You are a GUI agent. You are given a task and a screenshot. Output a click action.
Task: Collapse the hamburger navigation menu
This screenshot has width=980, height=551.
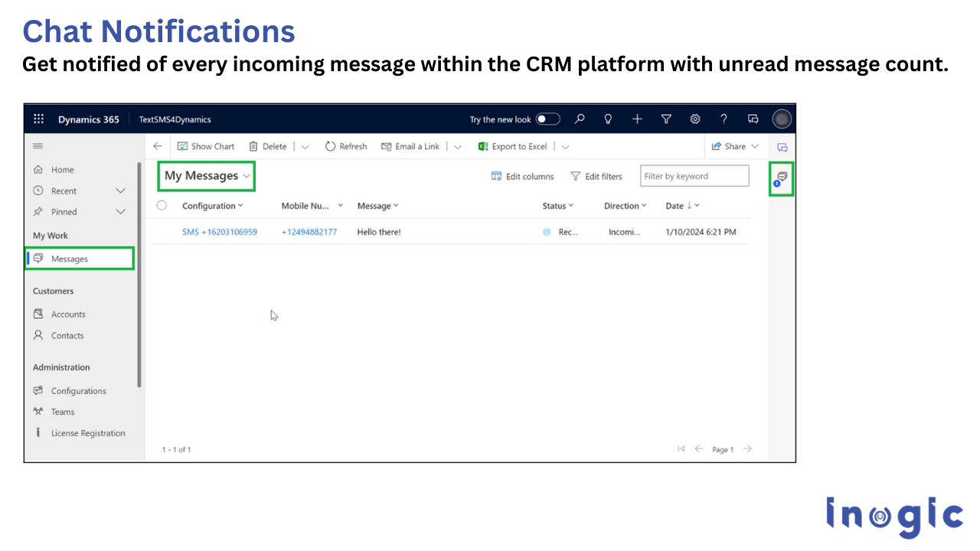point(38,146)
